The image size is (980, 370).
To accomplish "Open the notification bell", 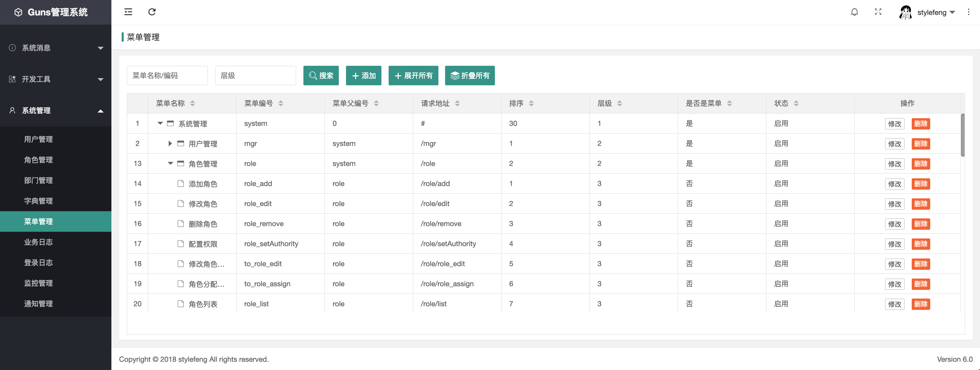I will point(854,12).
